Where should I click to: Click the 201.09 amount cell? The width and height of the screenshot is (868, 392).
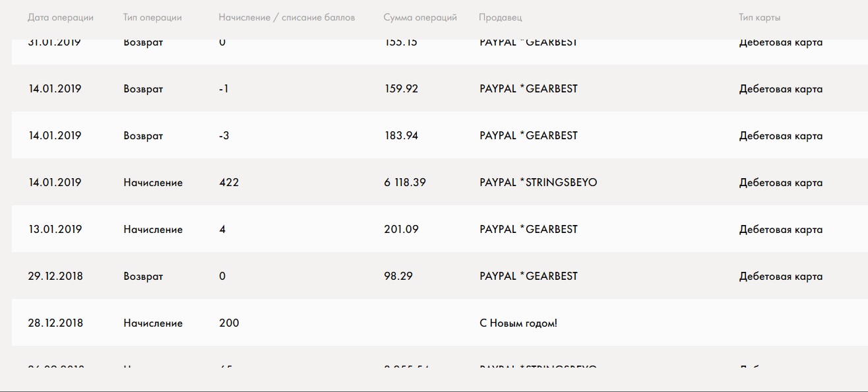coord(401,229)
